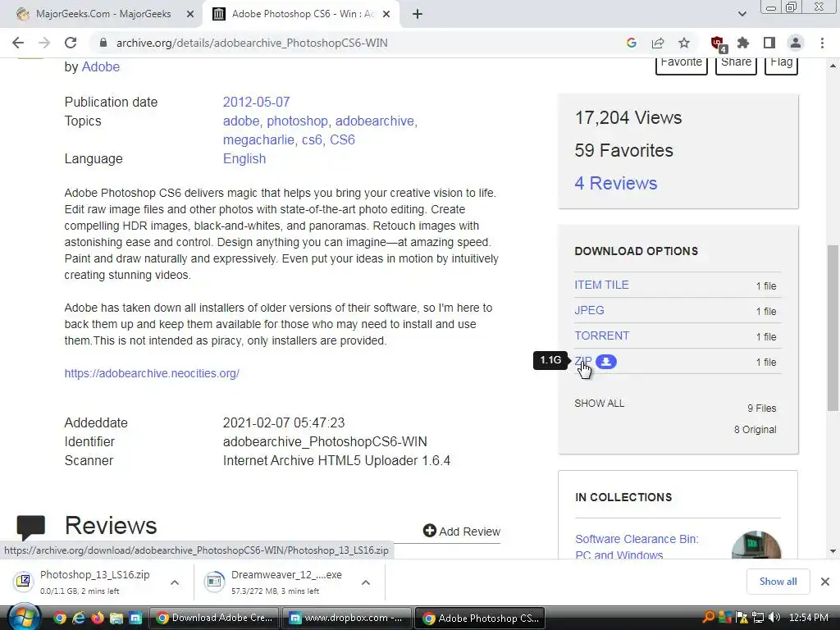The height and width of the screenshot is (630, 840).
Task: Click the share page icon in address bar
Action: [658, 43]
